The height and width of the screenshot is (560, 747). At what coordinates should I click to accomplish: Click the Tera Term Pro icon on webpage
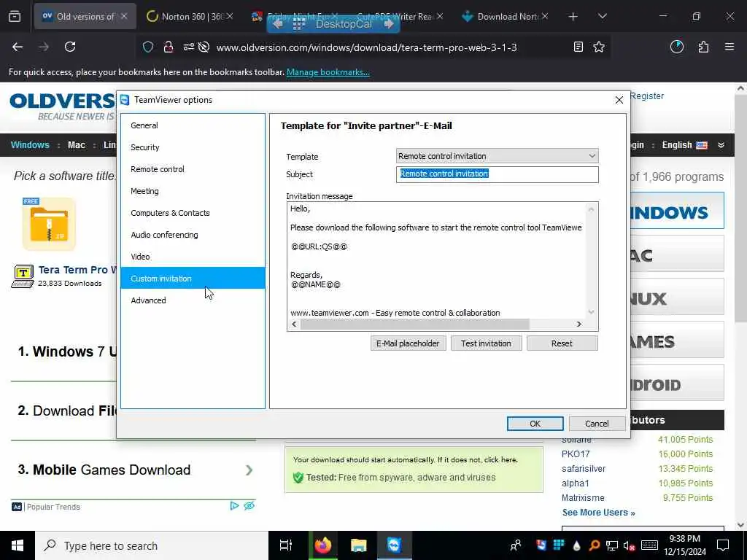point(23,276)
